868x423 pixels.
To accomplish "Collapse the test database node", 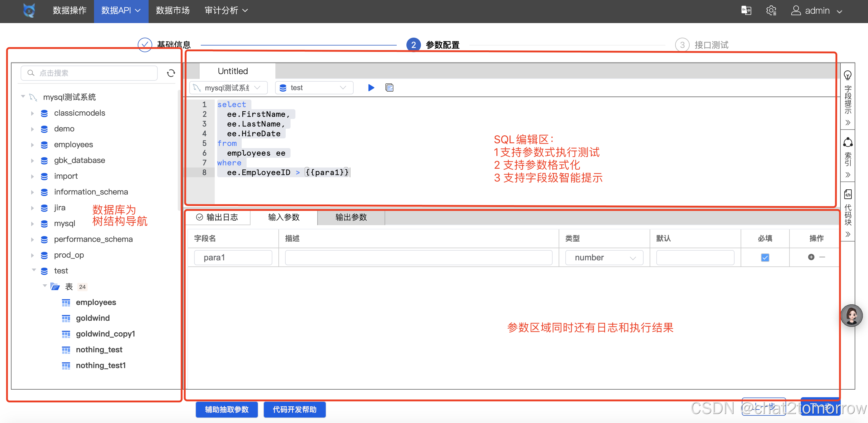I will [34, 270].
